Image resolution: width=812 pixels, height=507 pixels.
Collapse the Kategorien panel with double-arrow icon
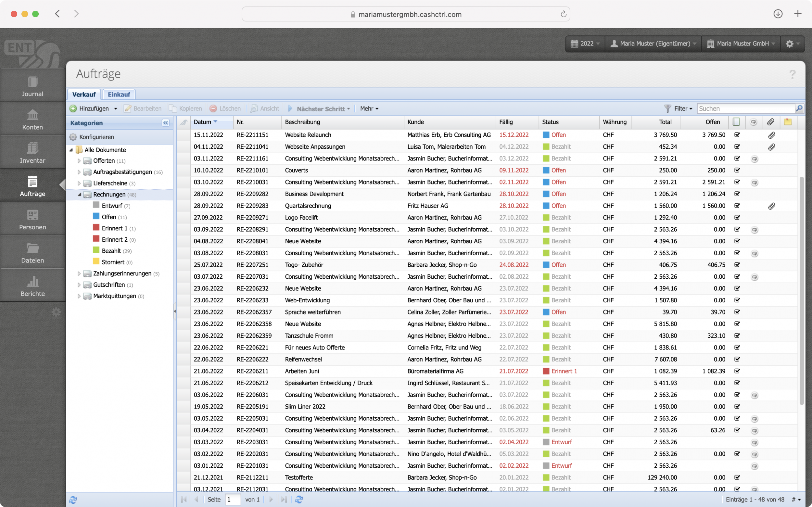click(x=166, y=123)
